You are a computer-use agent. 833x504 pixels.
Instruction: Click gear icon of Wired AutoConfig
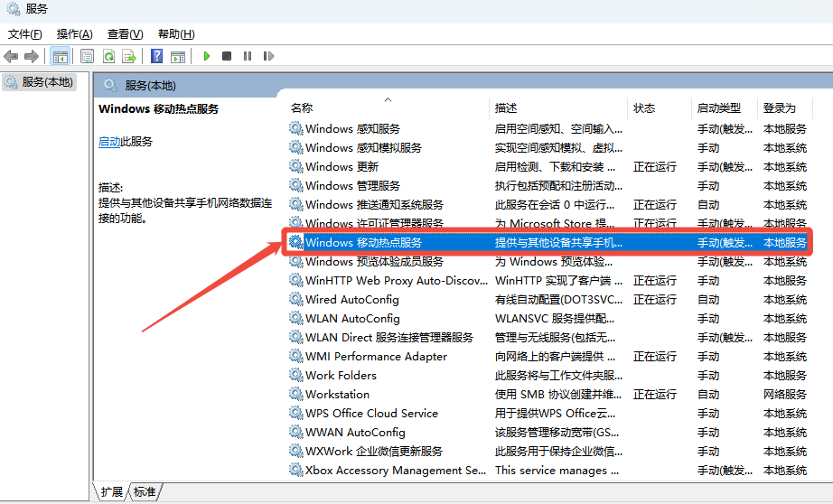[296, 299]
